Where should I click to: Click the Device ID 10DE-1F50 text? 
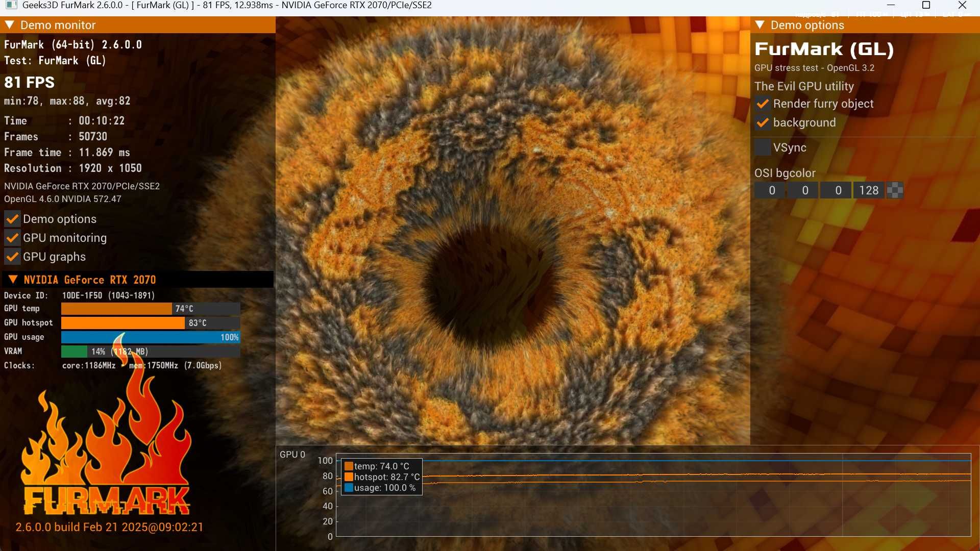pyautogui.click(x=108, y=295)
